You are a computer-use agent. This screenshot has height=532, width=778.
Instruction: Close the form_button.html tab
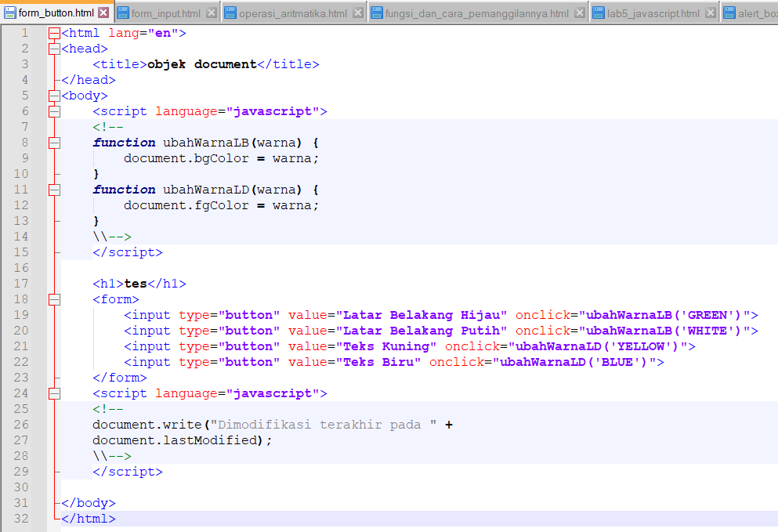(x=103, y=13)
